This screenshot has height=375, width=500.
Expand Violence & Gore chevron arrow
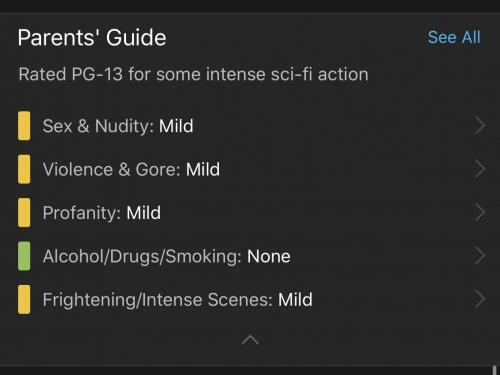coord(480,169)
